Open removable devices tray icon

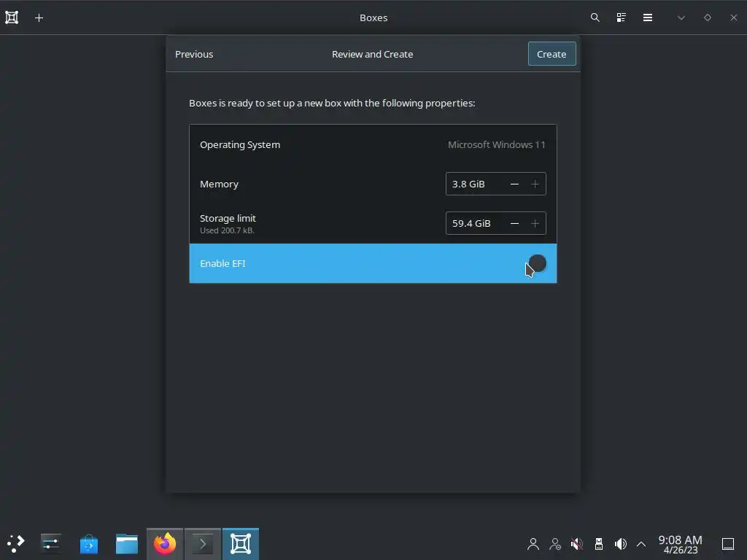coord(599,544)
